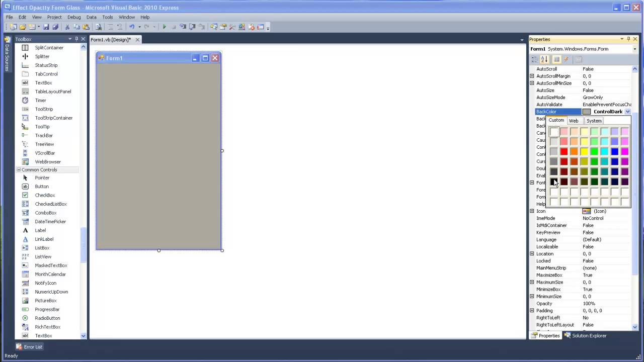Click the Opacity value field
Viewport: 644px width, 362px height.
pos(606,303)
